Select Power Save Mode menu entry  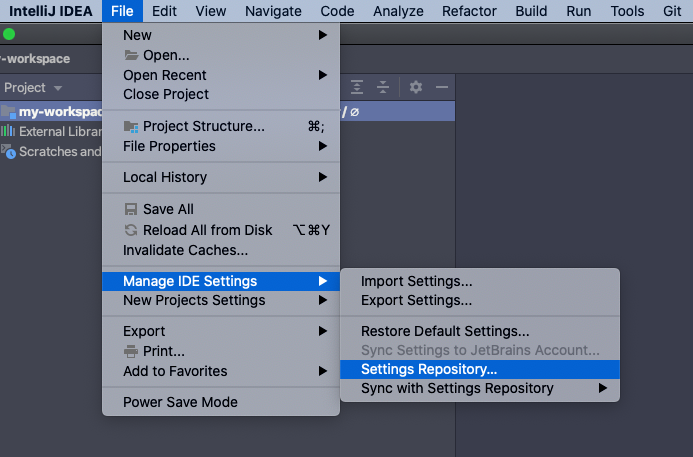(x=221, y=402)
